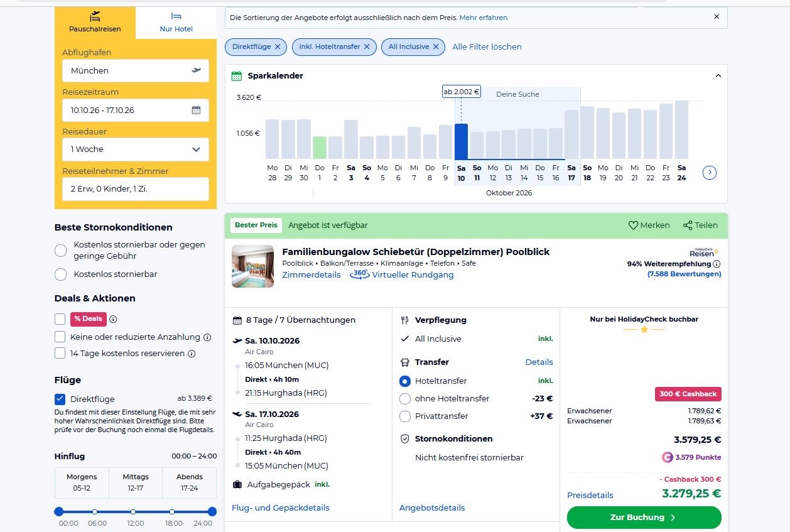Viewport: 790px width, 532px height.
Task: Check 14 Tage kostenlos reservieren
Action: click(x=60, y=353)
